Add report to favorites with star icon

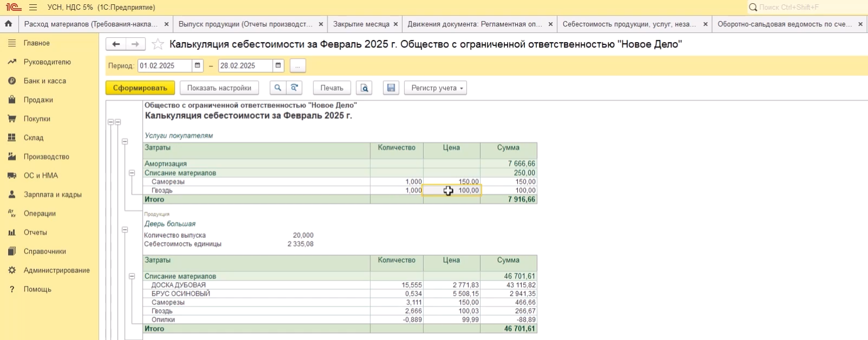point(157,44)
